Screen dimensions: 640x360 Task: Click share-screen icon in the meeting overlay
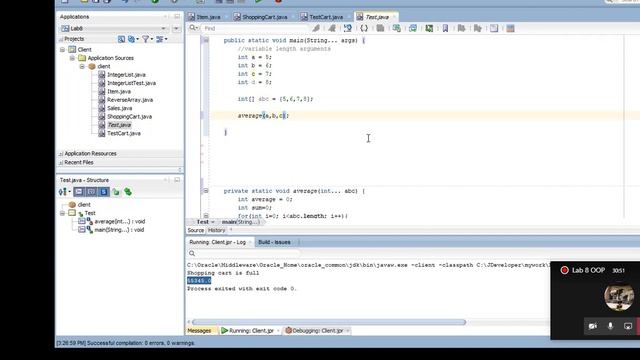coord(628,326)
